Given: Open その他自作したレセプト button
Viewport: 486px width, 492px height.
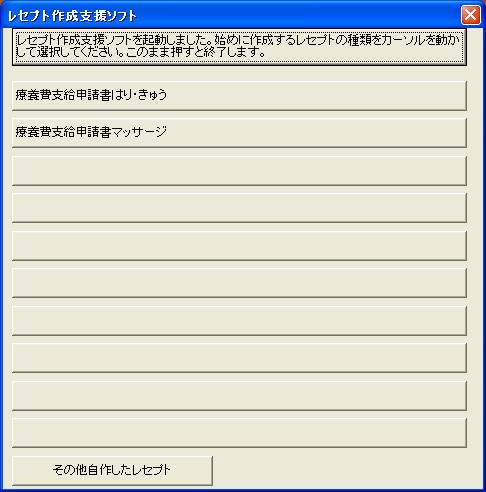Looking at the screenshot, I should [112, 471].
